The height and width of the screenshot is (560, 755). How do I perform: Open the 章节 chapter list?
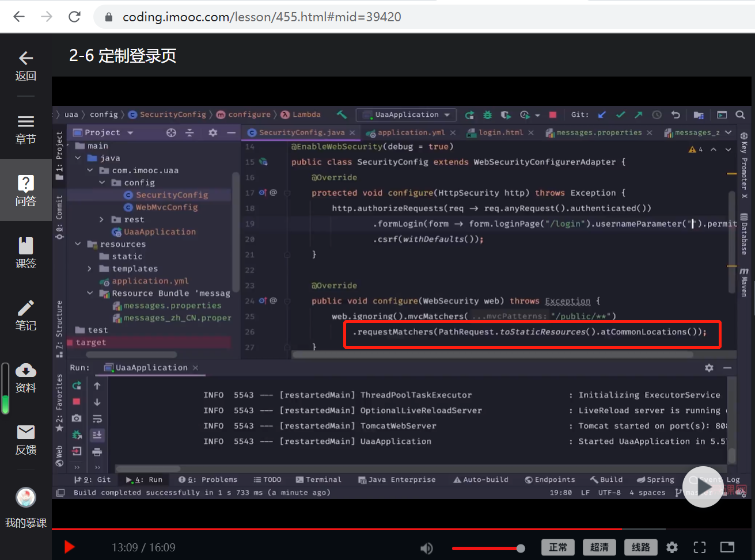[x=25, y=129]
